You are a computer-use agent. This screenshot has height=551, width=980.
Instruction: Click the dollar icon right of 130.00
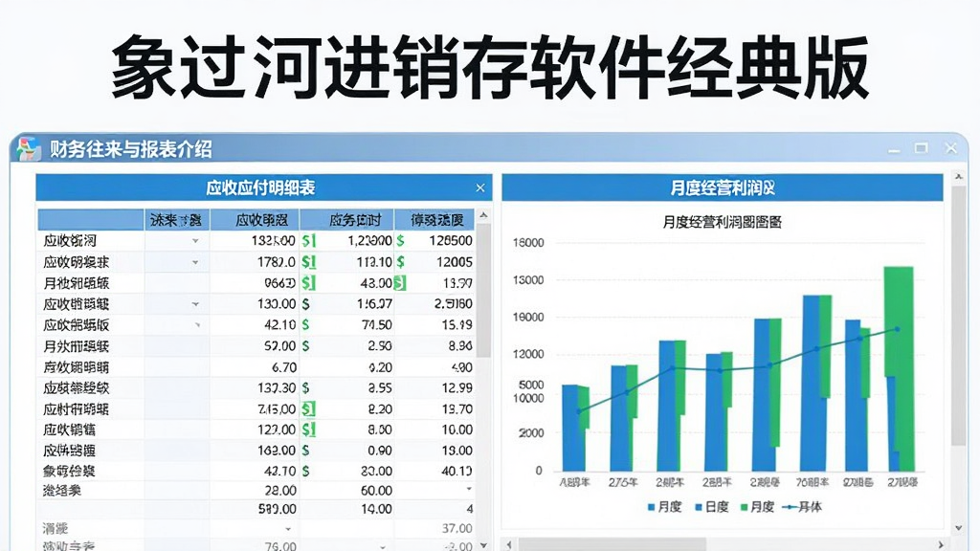pyautogui.click(x=305, y=304)
